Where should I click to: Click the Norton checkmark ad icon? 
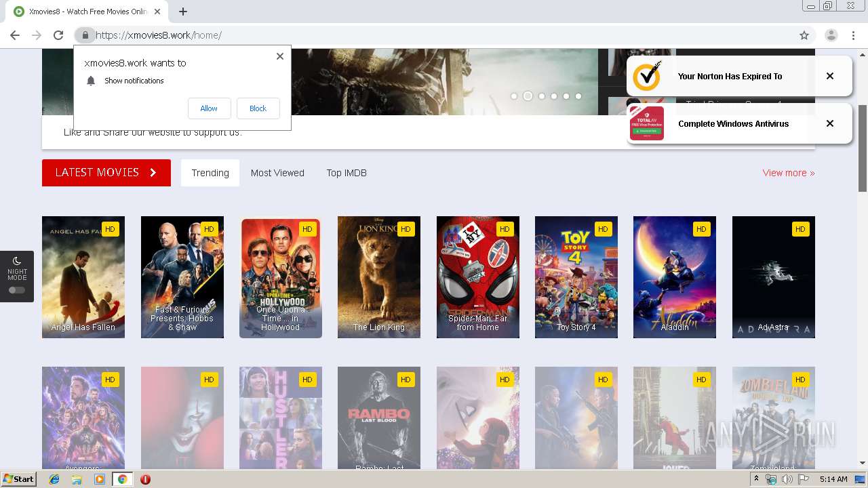647,76
